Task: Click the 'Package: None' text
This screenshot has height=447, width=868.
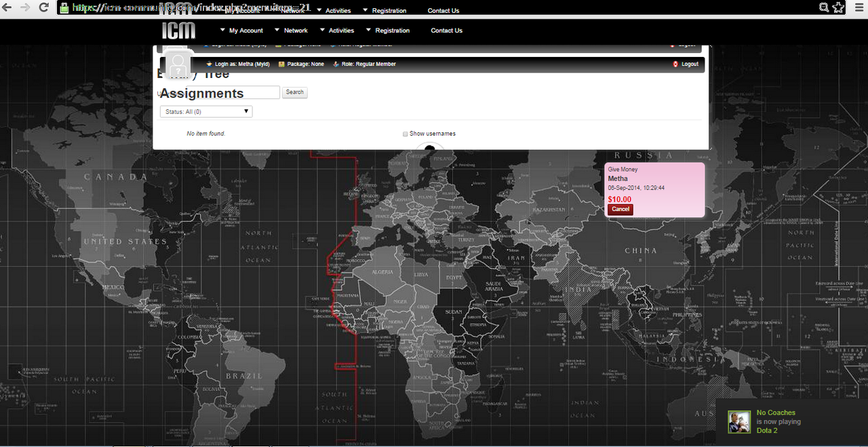Action: (x=305, y=64)
